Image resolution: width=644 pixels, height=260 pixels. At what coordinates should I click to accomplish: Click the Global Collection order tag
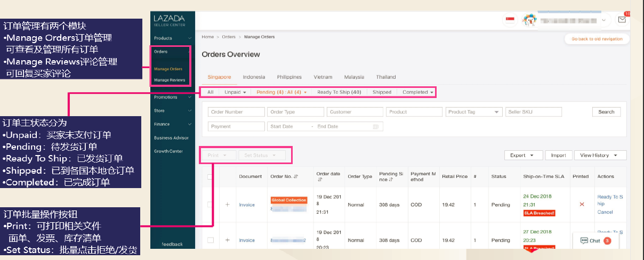(289, 200)
